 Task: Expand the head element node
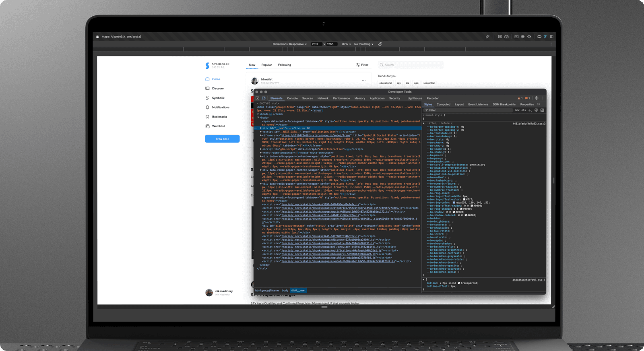258,114
